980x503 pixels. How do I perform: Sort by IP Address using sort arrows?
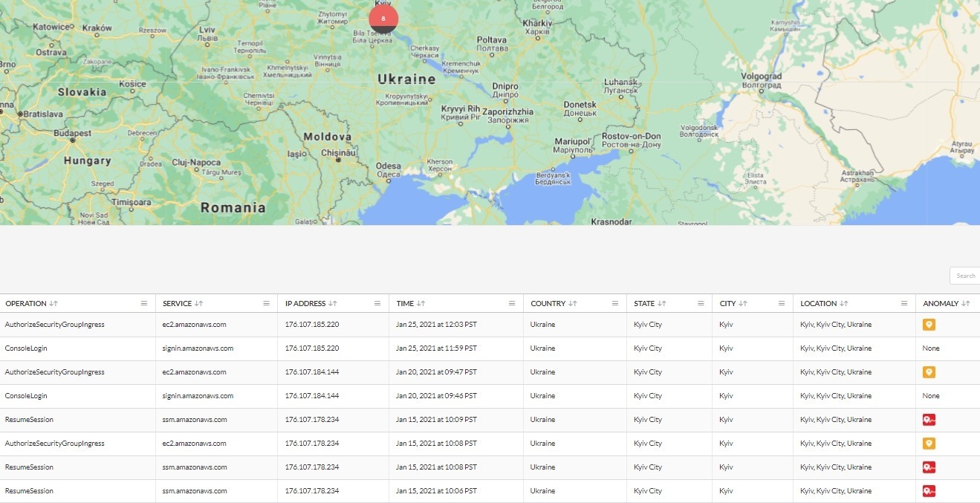point(333,304)
